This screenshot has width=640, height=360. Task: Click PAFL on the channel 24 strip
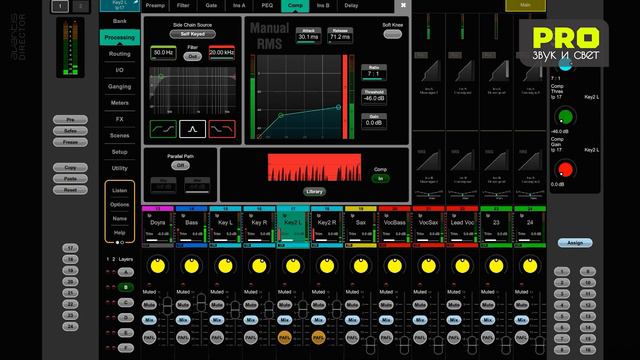pyautogui.click(x=522, y=338)
